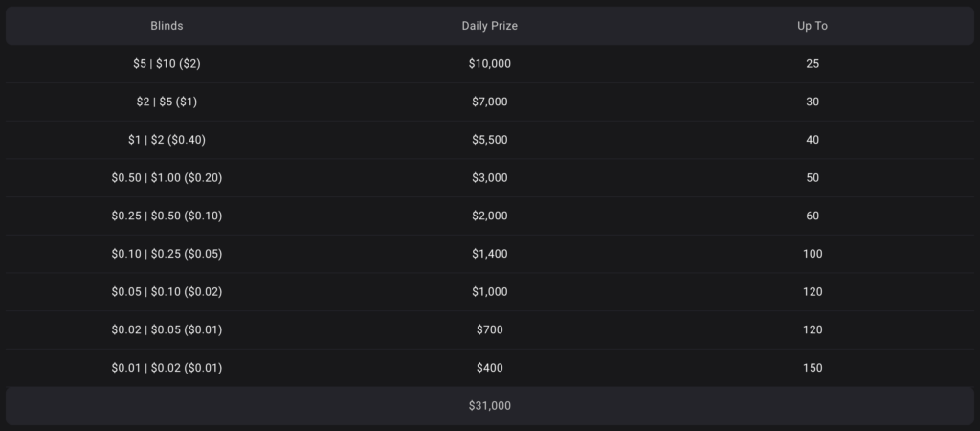Click the $31,000 total prize footer
Screen dimensions: 980x431
489,406
